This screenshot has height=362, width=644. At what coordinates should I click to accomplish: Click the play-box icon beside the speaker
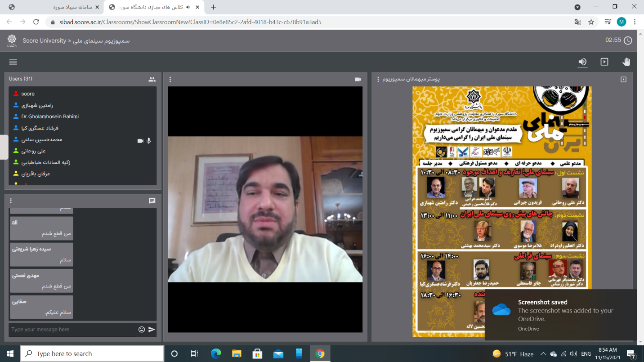click(604, 62)
